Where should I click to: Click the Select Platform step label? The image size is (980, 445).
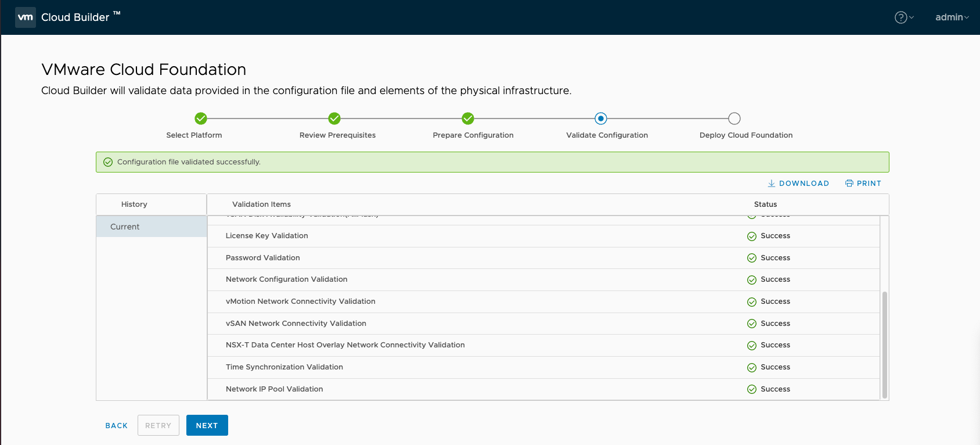(x=194, y=135)
